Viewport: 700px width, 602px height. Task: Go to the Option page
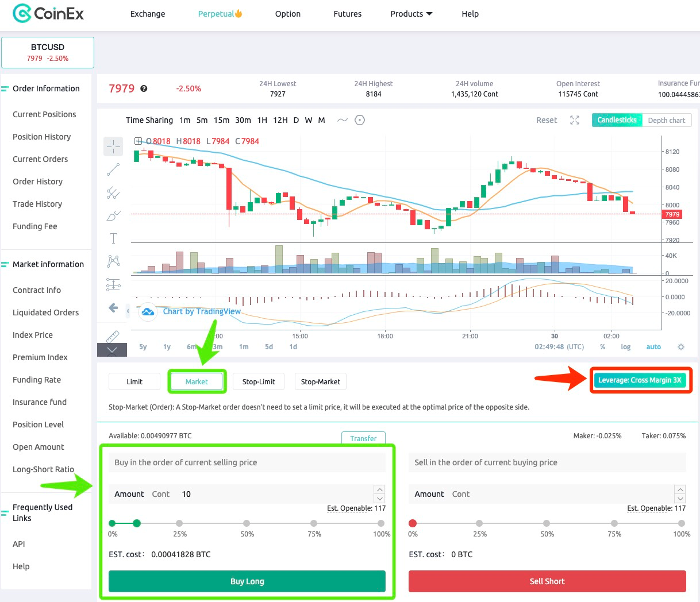click(x=288, y=14)
